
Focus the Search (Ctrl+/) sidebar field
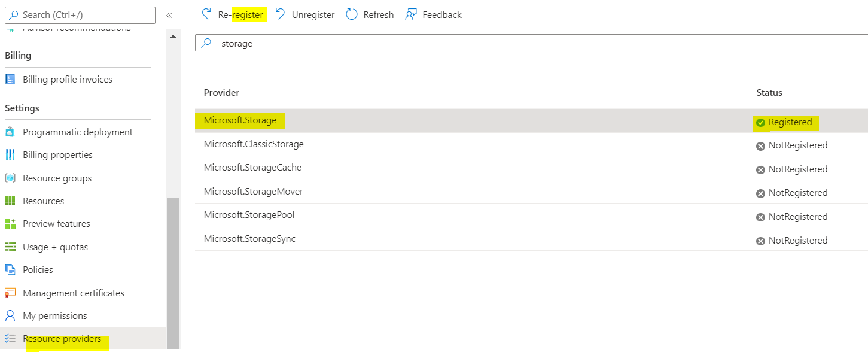(80, 15)
